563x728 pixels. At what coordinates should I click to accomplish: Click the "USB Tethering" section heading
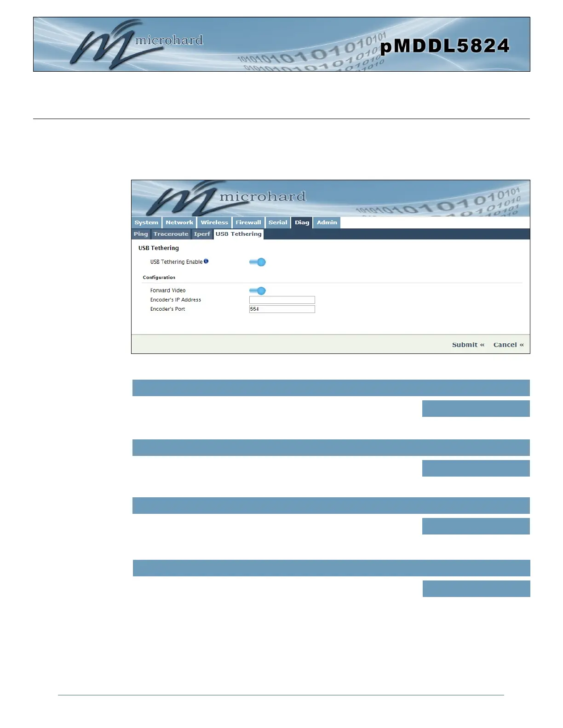[x=159, y=248]
